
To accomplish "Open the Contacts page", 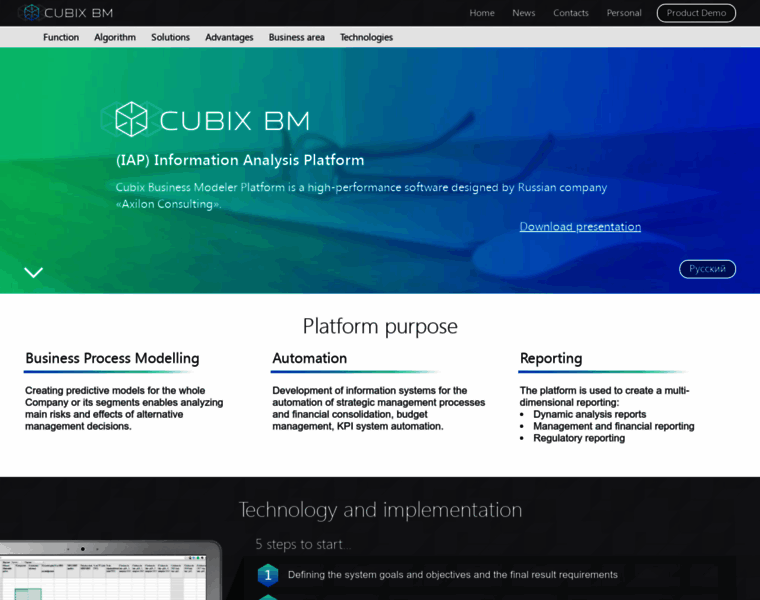I will click(x=570, y=13).
